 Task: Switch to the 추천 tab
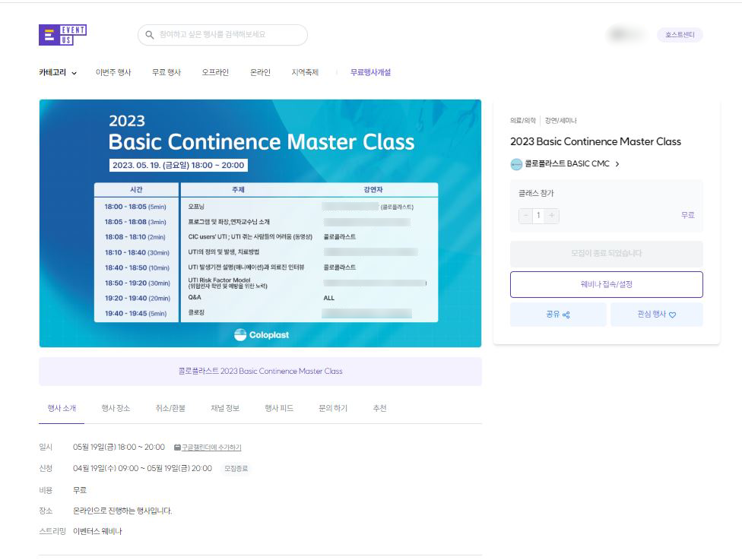pyautogui.click(x=379, y=408)
